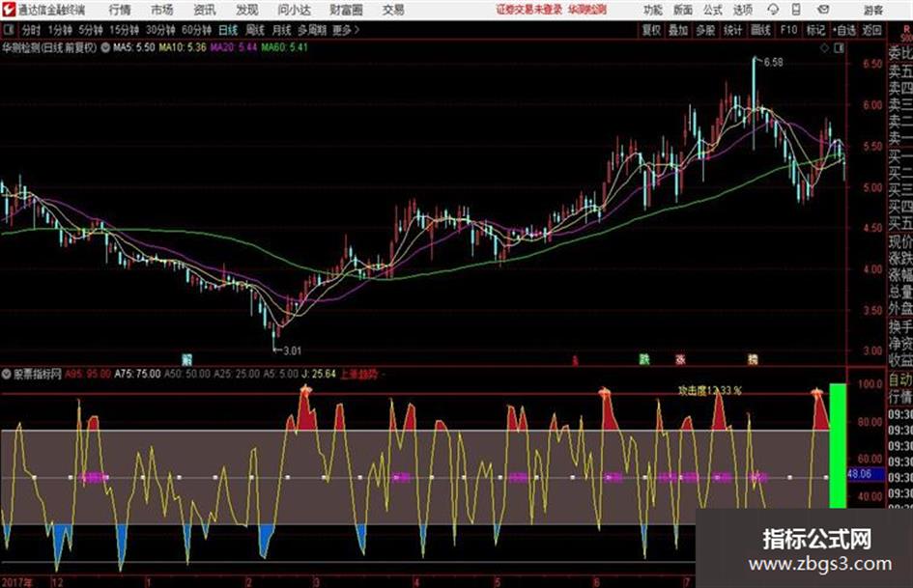Click the green bar in indicator panel
Screen dimensions: 913x588
coord(838,445)
